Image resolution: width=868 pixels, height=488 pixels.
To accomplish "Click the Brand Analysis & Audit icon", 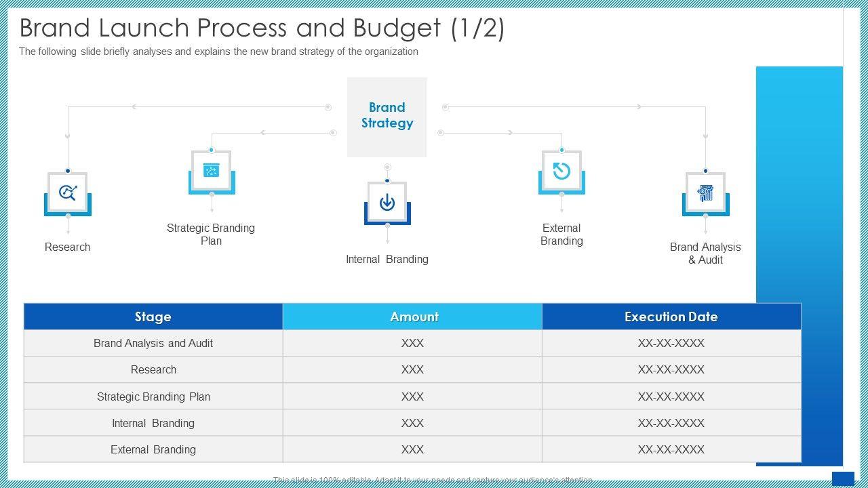I will click(705, 192).
